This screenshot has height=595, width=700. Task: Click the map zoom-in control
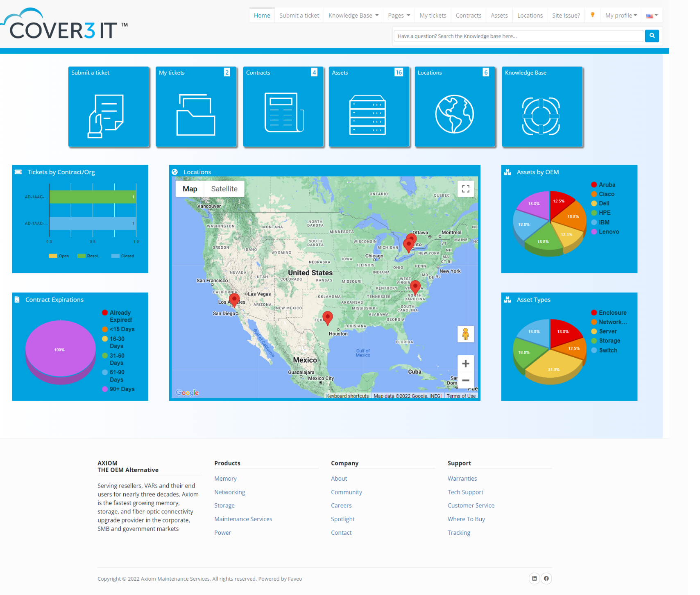coord(466,363)
